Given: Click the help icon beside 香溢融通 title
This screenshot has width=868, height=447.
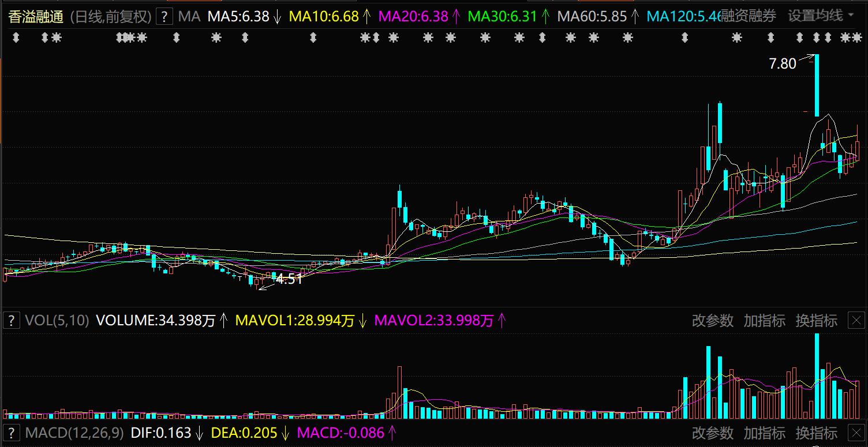Looking at the screenshot, I should tap(165, 16).
